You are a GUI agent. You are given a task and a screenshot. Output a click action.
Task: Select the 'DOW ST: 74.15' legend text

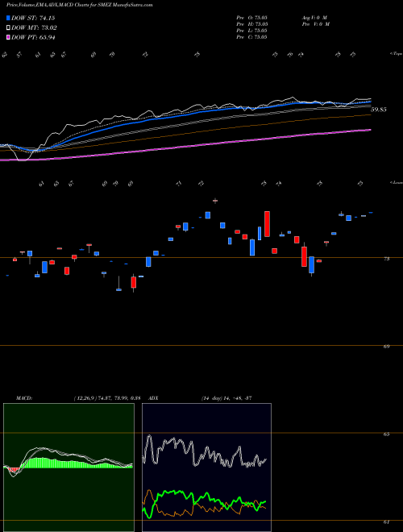[x=33, y=18]
